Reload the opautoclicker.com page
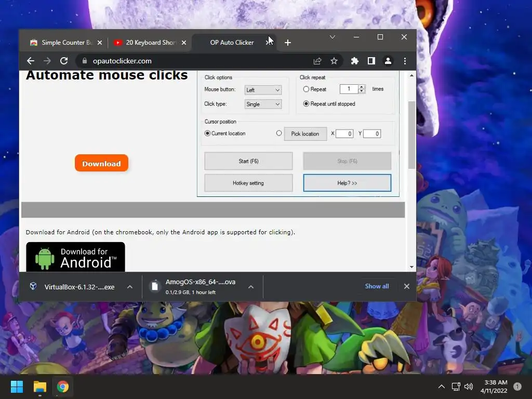This screenshot has height=399, width=532. pyautogui.click(x=64, y=61)
